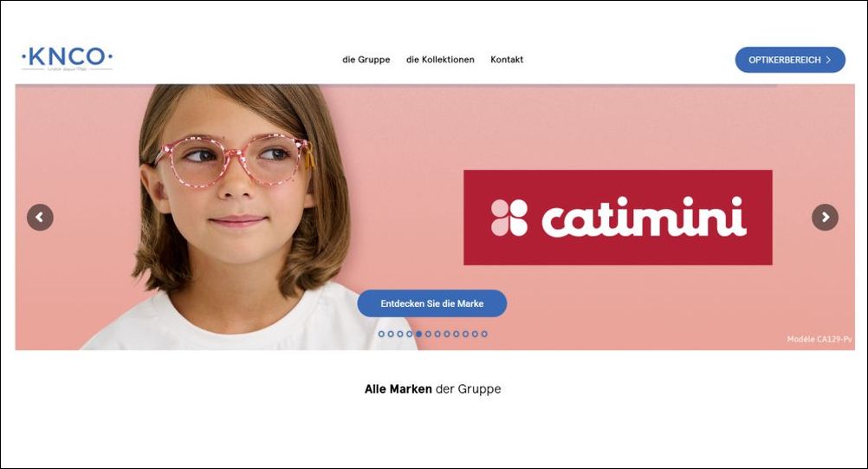Advance to the next carousel slide arrow
Screen dimensions: 868x469
(825, 217)
